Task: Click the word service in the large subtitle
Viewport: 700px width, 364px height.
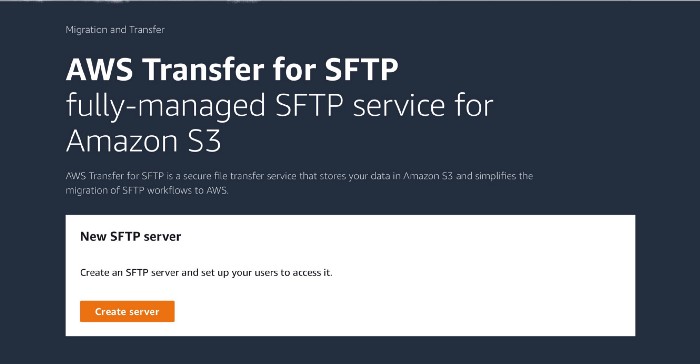Action: click(399, 106)
